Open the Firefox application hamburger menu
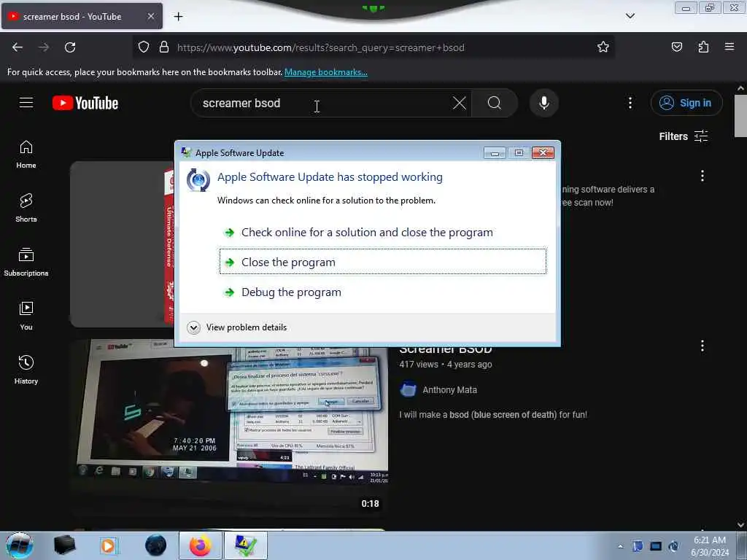 click(x=729, y=47)
